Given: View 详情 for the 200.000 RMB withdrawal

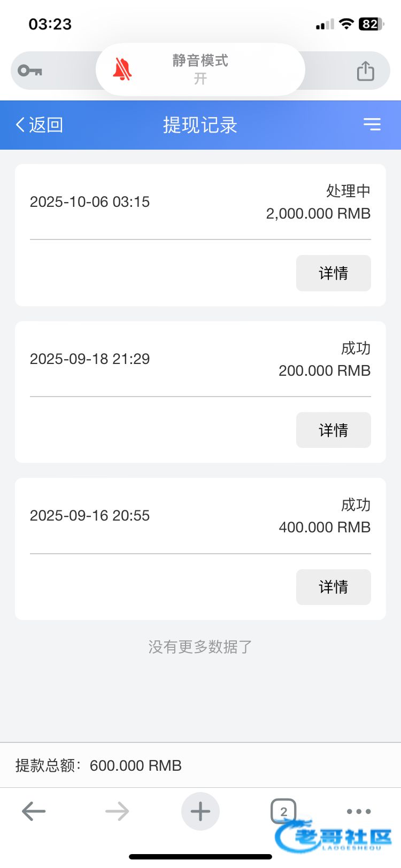Looking at the screenshot, I should (x=333, y=430).
